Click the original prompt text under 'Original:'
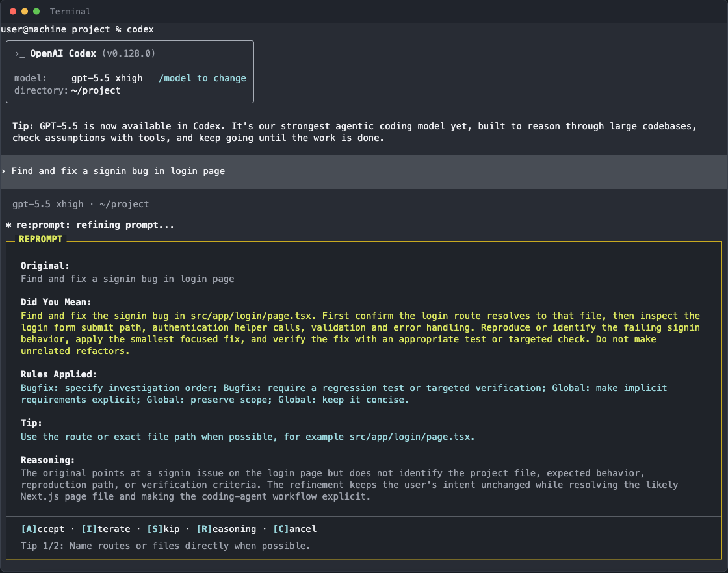This screenshot has height=573, width=728. click(127, 279)
